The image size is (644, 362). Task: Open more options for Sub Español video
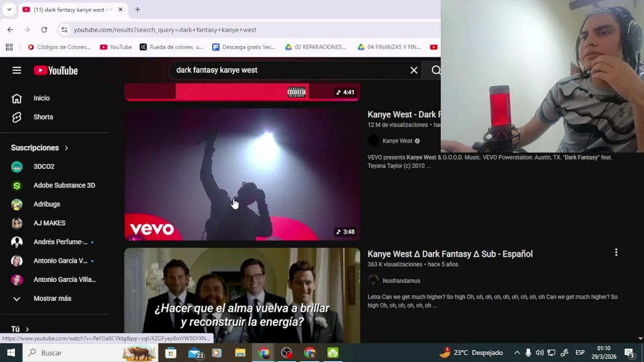pos(616,253)
